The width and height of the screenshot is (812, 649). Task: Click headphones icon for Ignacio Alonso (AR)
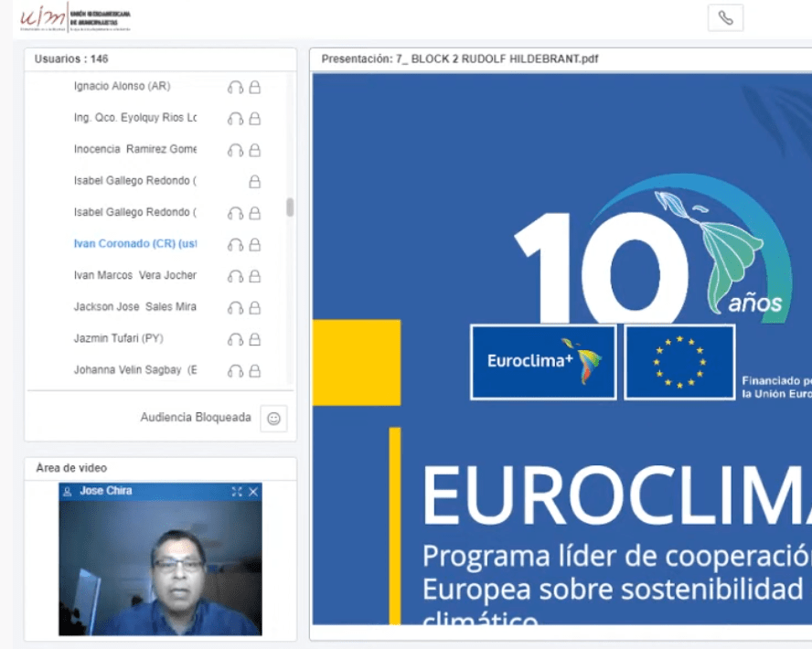(235, 88)
